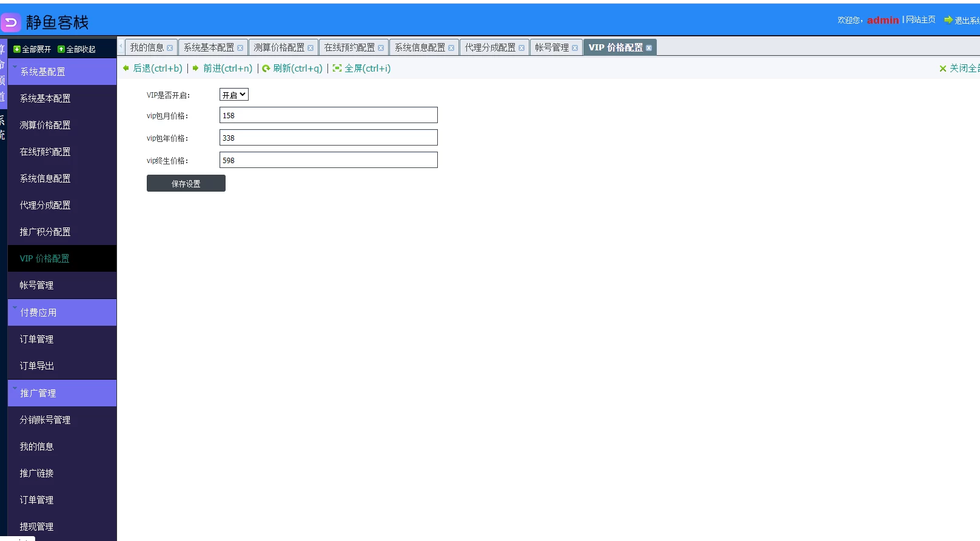The image size is (980, 541).
Task: Collapse the 推广管理 sidebar section
Action: pyautogui.click(x=62, y=393)
